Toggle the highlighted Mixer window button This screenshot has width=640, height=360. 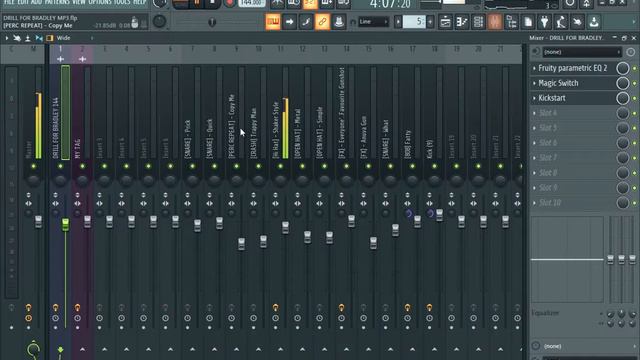coord(494,22)
